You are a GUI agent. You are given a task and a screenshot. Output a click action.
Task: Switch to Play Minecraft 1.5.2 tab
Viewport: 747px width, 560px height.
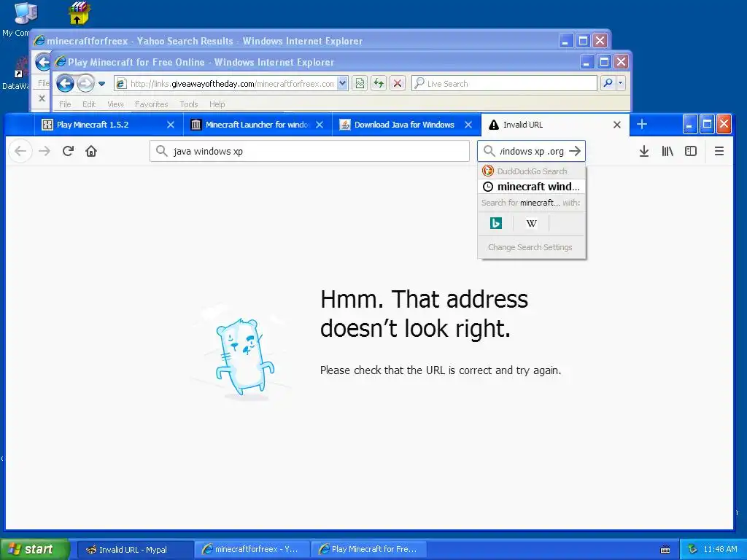109,125
